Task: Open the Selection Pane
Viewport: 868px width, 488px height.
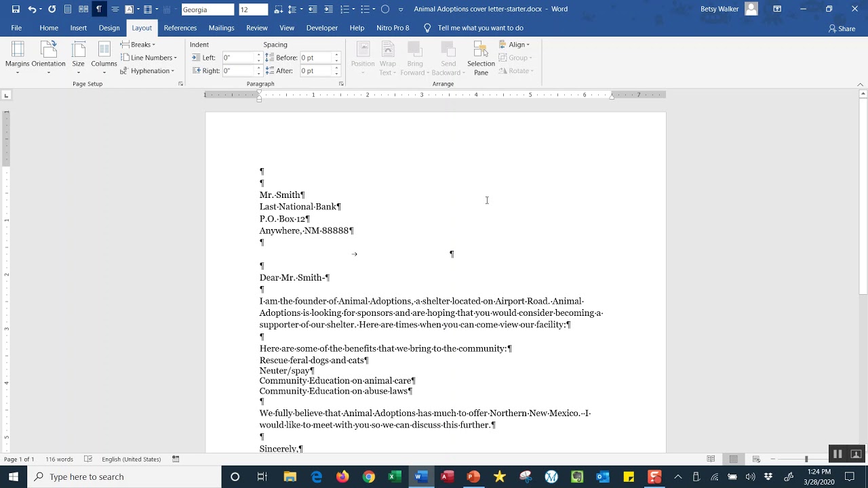Action: coord(481,58)
